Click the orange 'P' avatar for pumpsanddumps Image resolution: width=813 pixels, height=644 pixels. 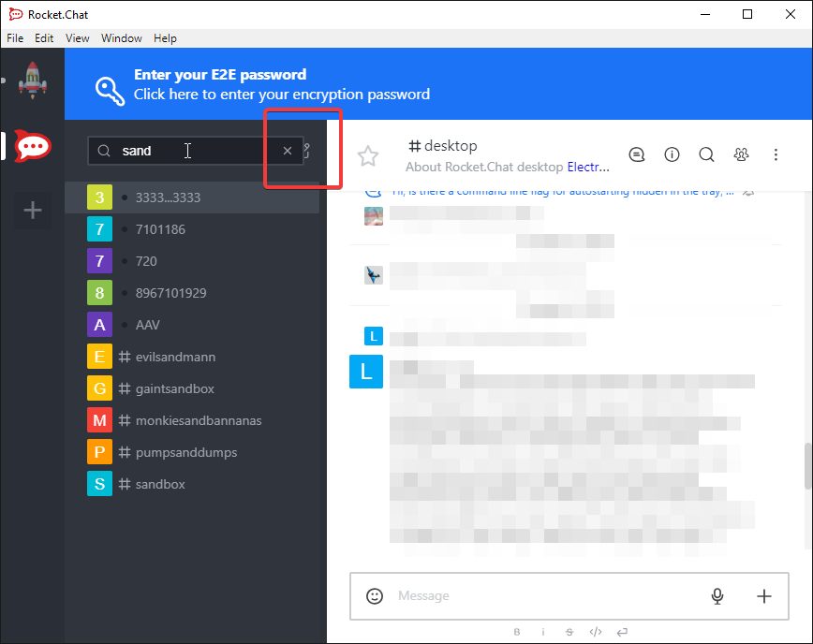99,452
